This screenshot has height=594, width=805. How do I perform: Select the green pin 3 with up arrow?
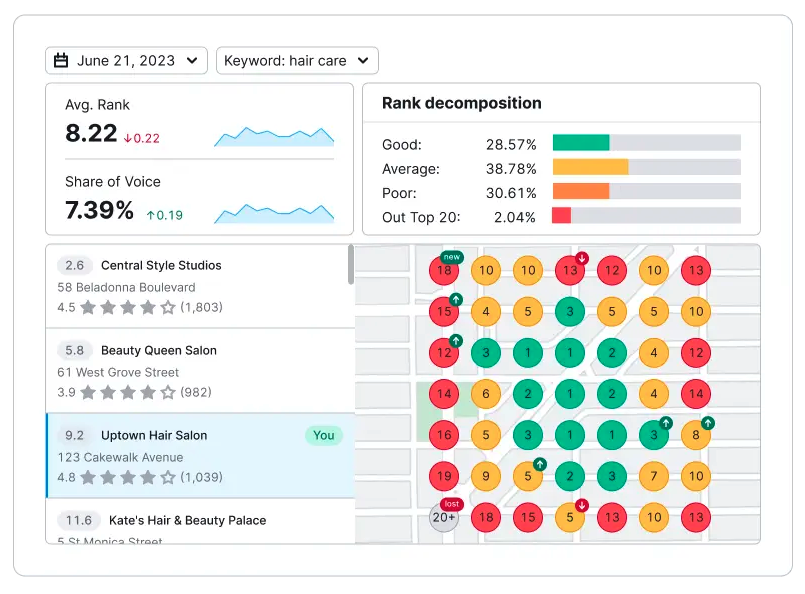click(x=653, y=435)
